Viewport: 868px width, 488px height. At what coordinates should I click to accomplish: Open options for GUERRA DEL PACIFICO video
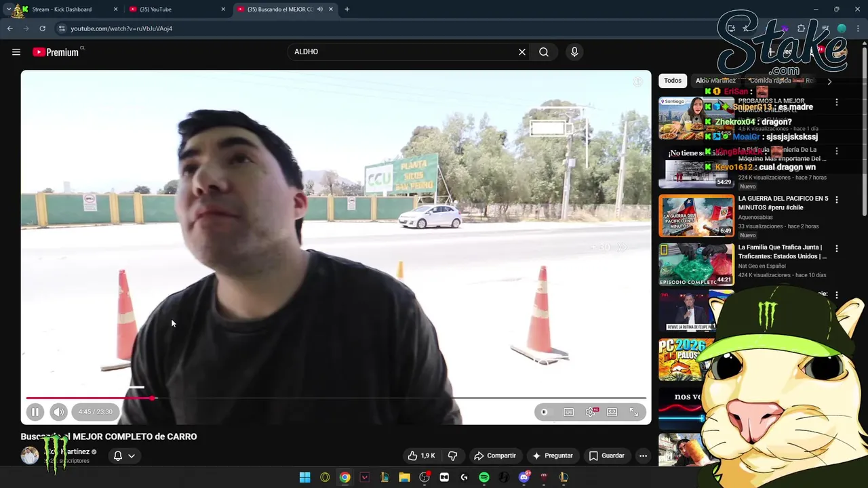(836, 200)
